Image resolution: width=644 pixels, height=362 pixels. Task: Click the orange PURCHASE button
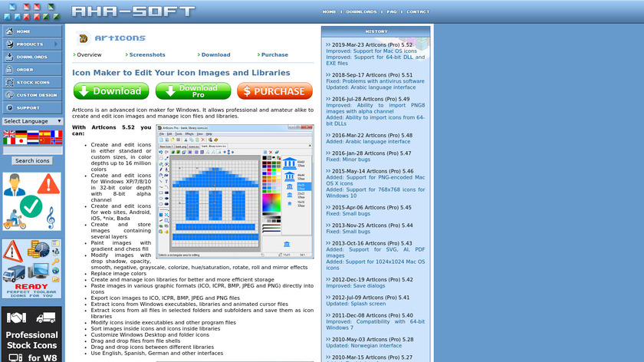click(274, 90)
